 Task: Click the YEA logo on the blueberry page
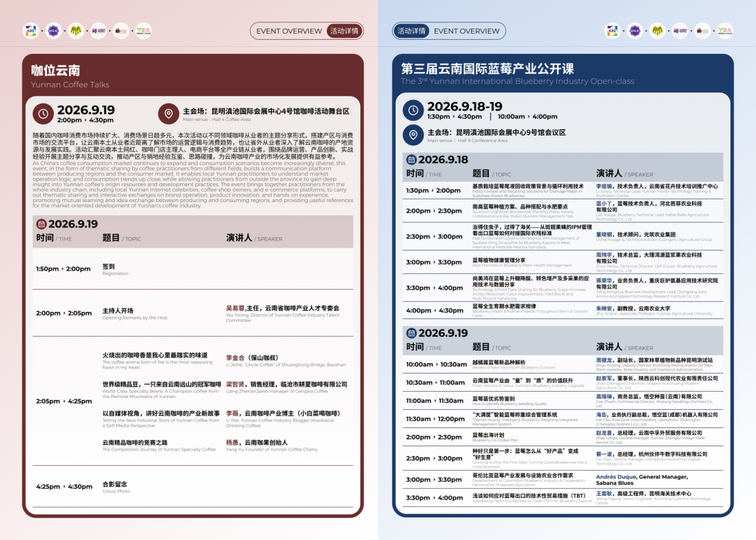[x=724, y=31]
